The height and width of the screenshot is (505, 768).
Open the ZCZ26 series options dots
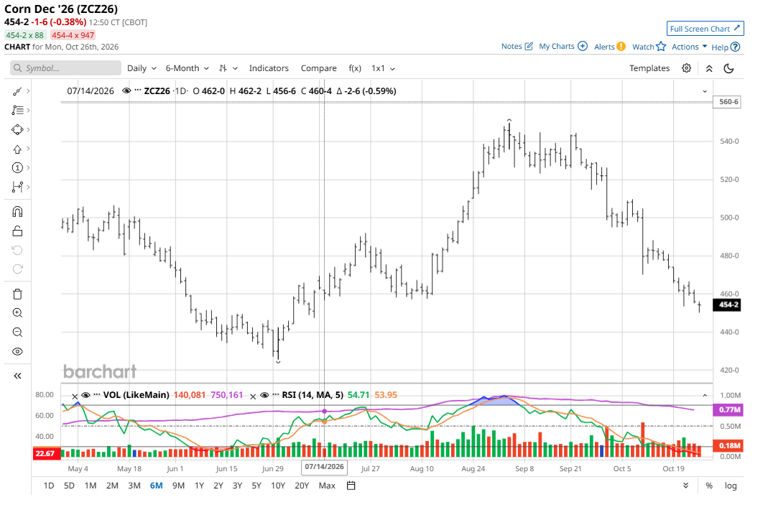click(138, 91)
